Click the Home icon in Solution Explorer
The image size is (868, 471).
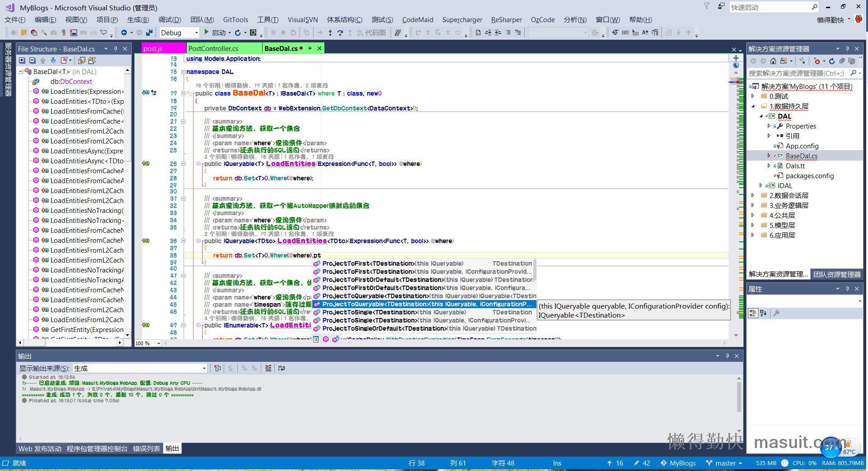[772, 61]
